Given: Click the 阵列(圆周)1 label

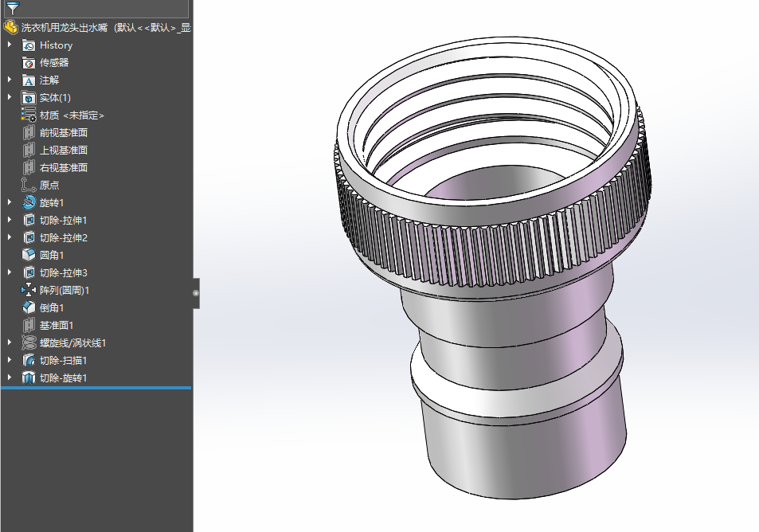Looking at the screenshot, I should pyautogui.click(x=65, y=290).
